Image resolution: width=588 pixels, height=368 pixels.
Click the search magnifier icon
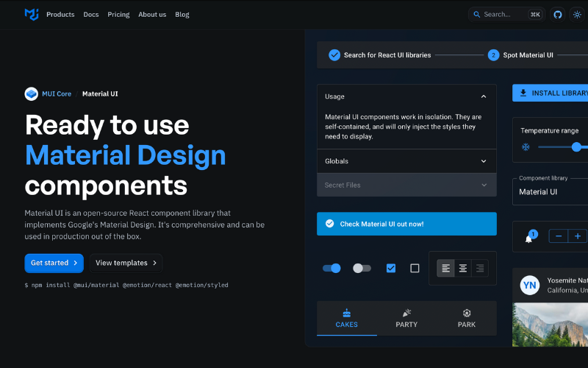[476, 15]
